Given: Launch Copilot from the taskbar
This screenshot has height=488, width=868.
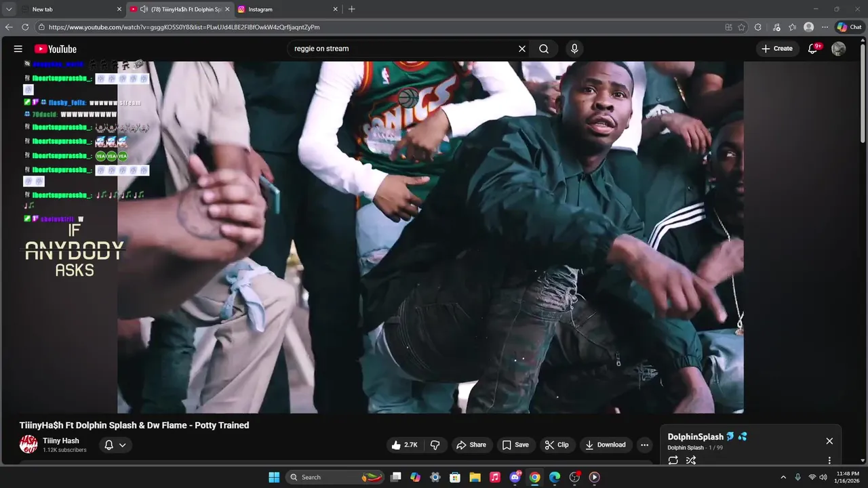Looking at the screenshot, I should click(x=416, y=477).
